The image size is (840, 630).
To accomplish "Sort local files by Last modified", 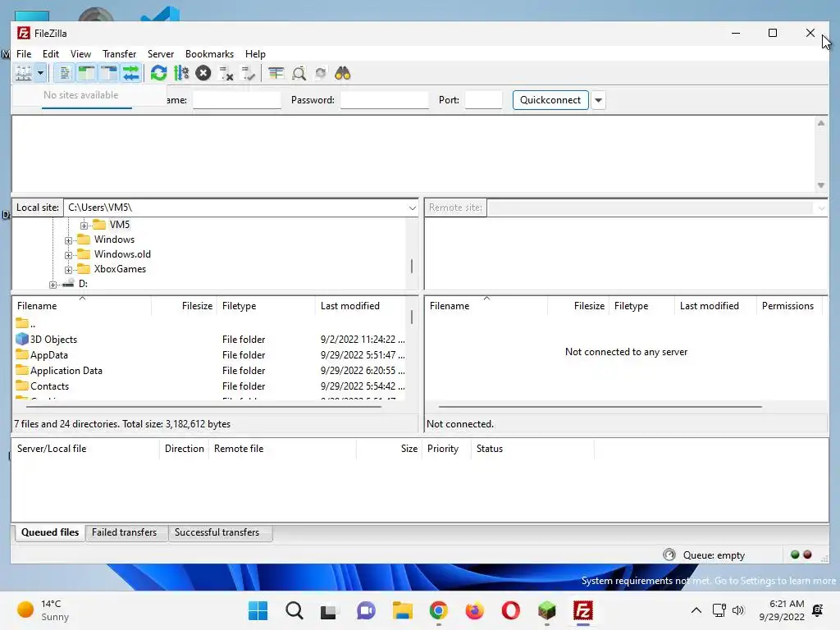I will (362, 306).
